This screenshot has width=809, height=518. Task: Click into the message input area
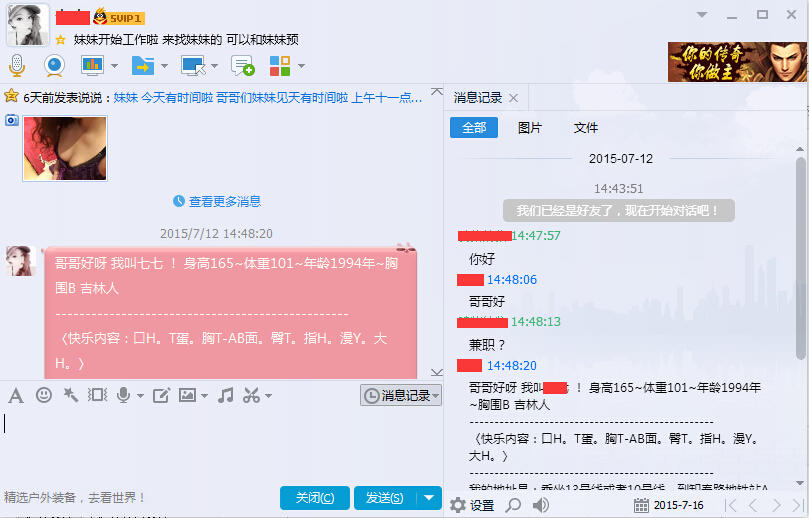pos(221,446)
